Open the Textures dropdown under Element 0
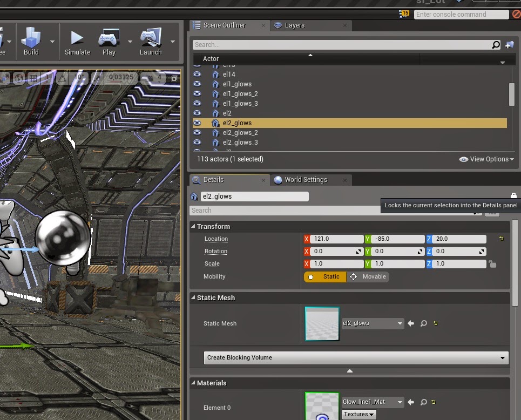The width and height of the screenshot is (521, 420). [358, 414]
